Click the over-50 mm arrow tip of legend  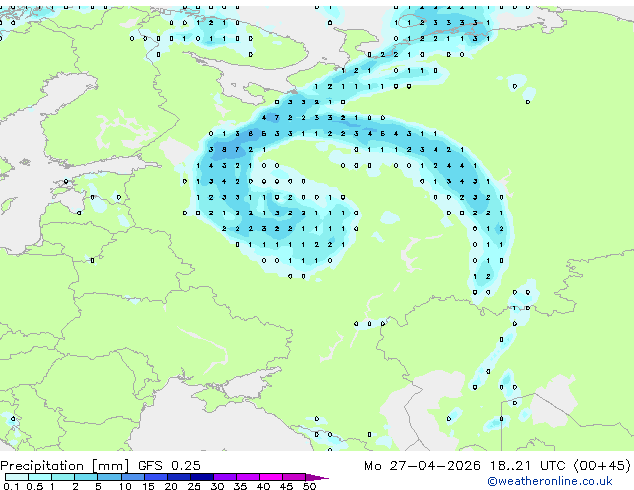[x=317, y=478]
